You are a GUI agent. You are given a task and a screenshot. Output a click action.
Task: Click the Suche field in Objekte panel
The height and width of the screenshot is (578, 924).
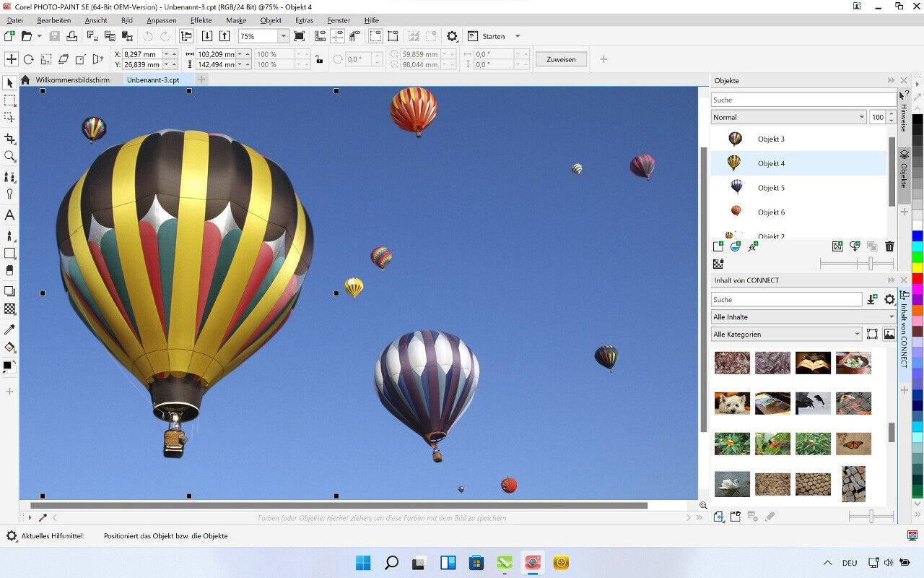[x=803, y=100]
